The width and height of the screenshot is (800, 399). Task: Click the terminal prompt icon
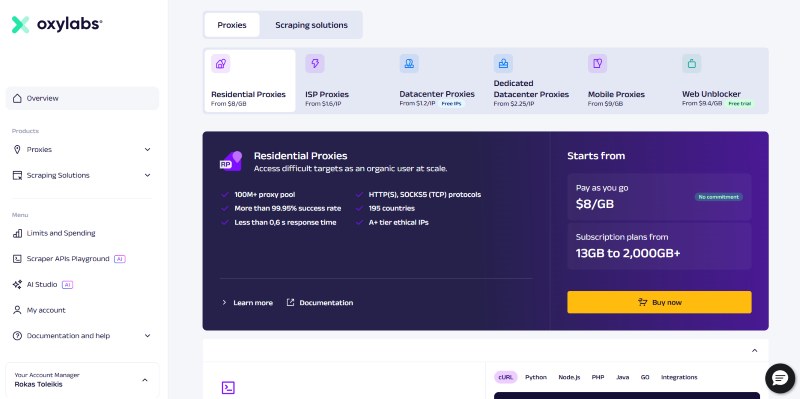(228, 387)
